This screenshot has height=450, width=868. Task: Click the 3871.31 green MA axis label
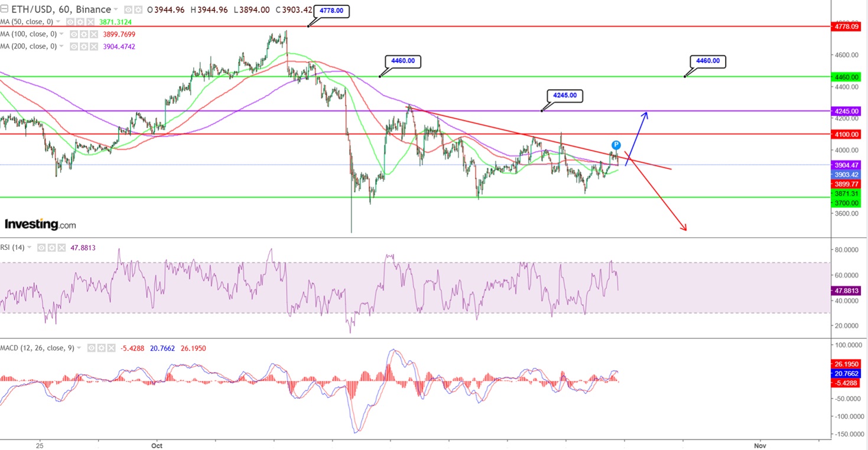(x=846, y=194)
